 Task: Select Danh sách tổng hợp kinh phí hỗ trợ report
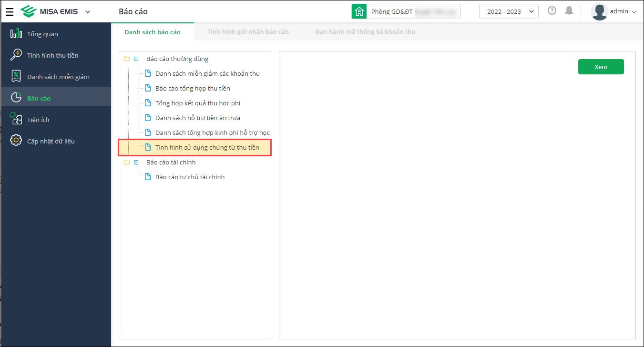pyautogui.click(x=213, y=133)
